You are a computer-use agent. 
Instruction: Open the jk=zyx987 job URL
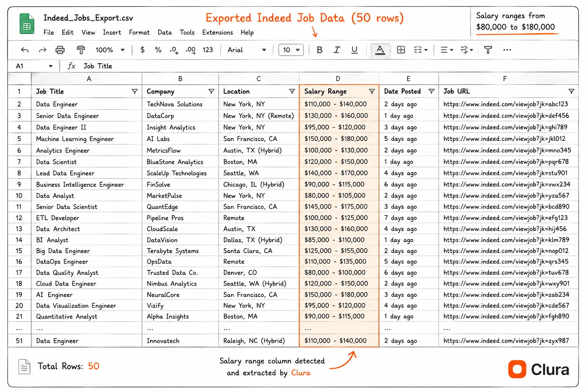point(506,341)
